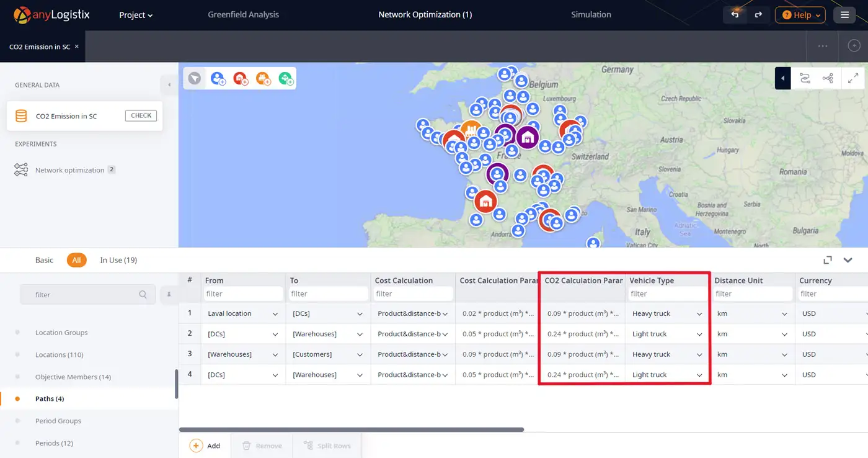Screen dimensions: 868x458
Task: Open the hamburger menu in top bar
Action: (x=844, y=15)
